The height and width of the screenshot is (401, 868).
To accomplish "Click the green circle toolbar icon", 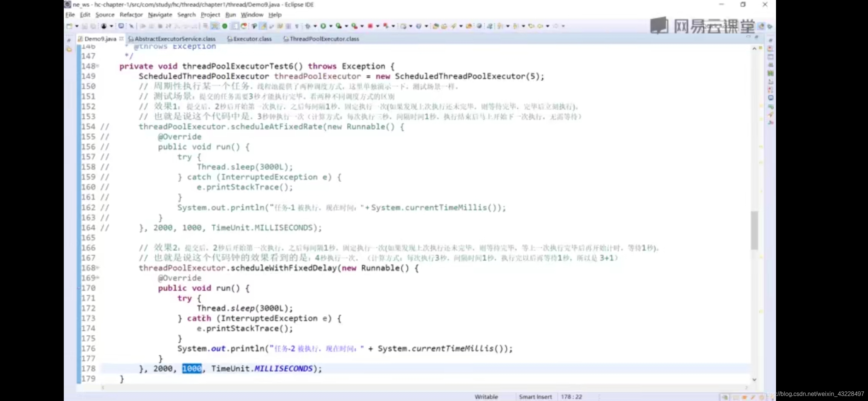I will tap(224, 26).
